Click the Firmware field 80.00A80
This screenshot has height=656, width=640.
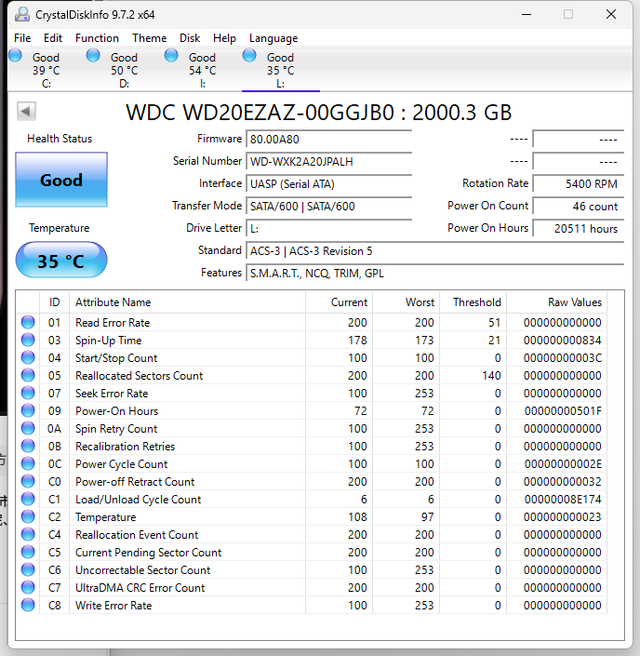329,139
